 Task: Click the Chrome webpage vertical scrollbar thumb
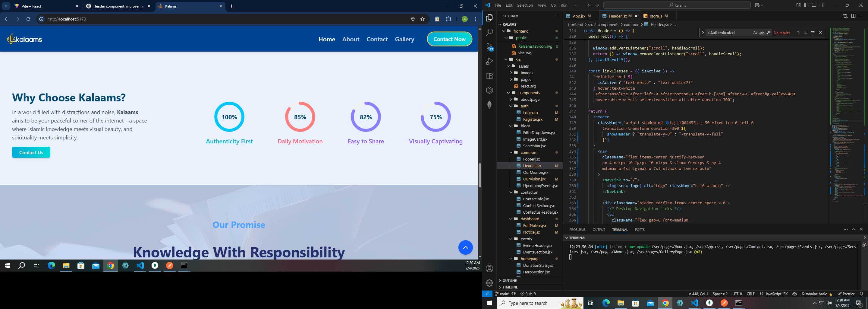click(x=480, y=175)
